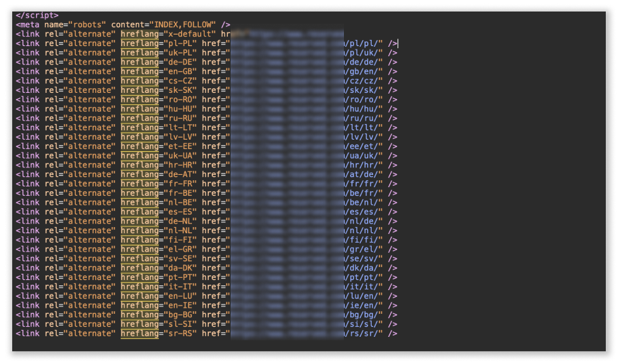Click the /fr/fr/ URL path

(362, 184)
